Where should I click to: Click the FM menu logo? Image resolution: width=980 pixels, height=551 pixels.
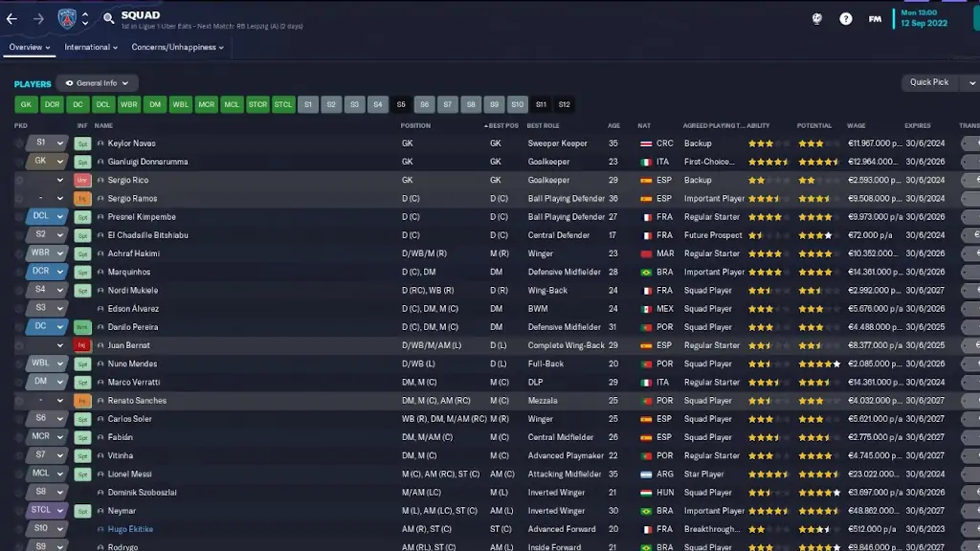point(875,19)
